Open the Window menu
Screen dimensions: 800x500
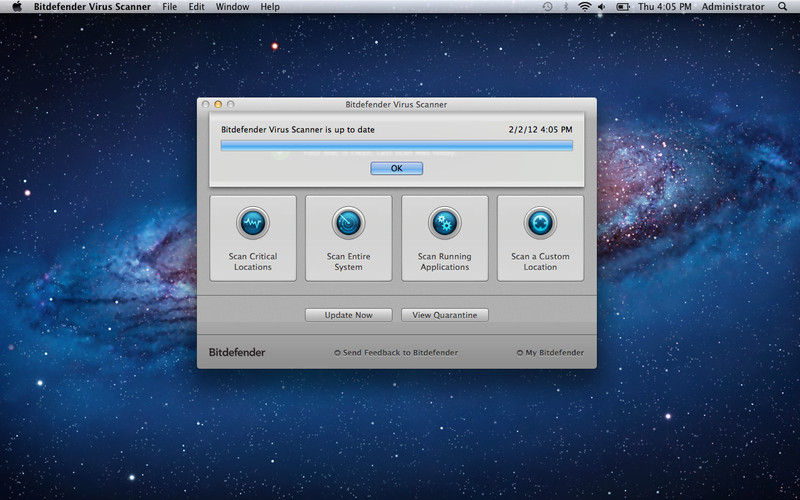pos(232,7)
